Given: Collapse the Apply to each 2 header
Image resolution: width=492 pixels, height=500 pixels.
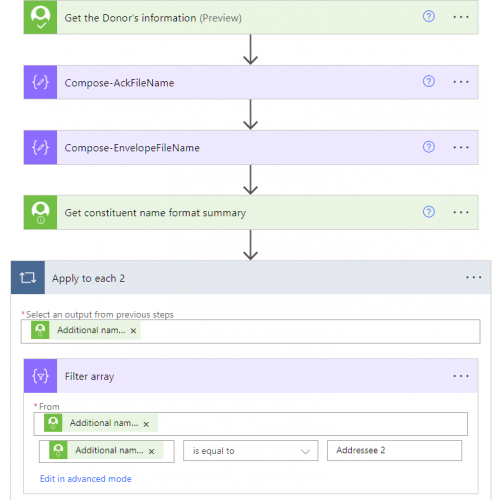Looking at the screenshot, I should click(x=251, y=277).
